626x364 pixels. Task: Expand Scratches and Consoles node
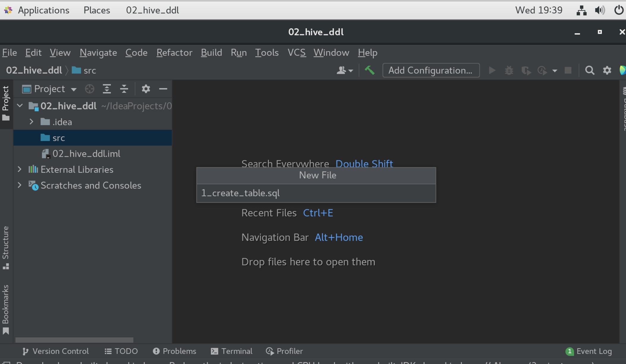tap(20, 185)
